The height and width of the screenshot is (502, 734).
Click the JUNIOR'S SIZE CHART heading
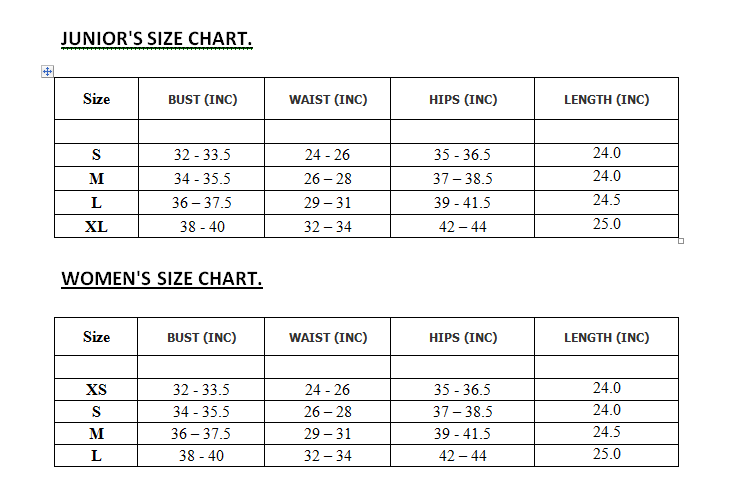156,39
